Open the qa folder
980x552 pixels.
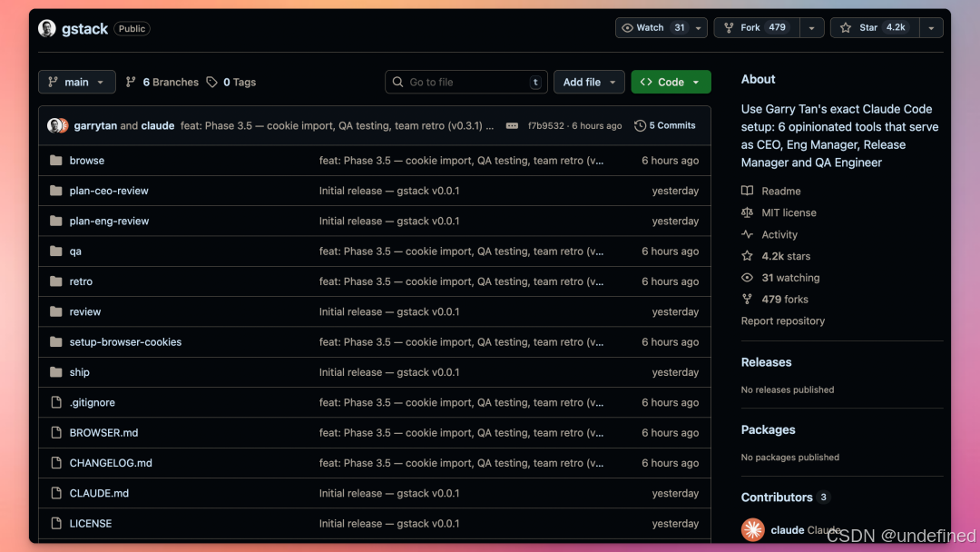(75, 251)
